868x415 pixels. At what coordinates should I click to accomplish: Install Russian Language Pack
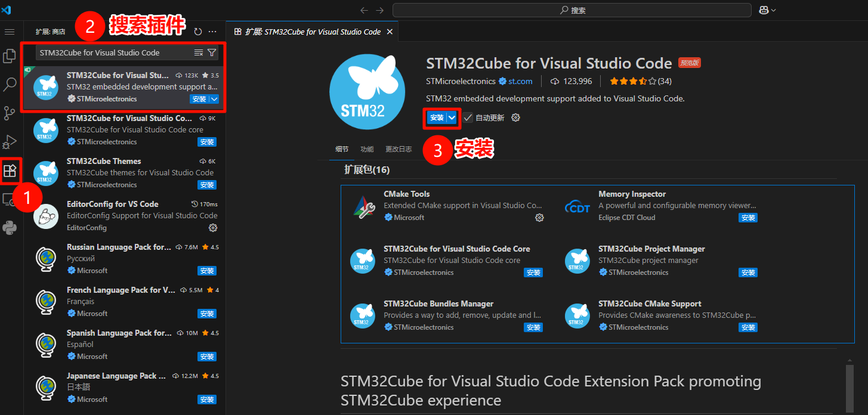tap(207, 271)
